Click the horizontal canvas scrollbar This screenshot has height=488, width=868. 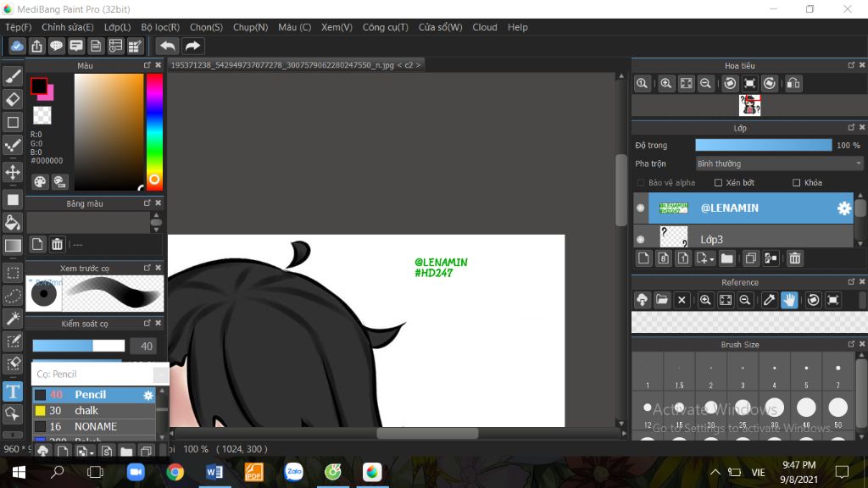point(427,433)
